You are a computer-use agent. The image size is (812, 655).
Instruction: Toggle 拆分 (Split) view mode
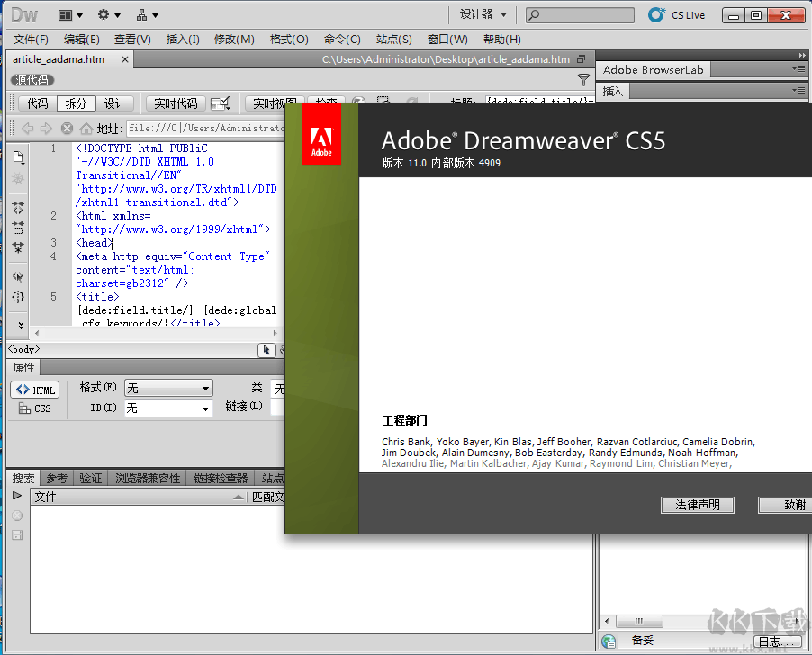coord(76,103)
